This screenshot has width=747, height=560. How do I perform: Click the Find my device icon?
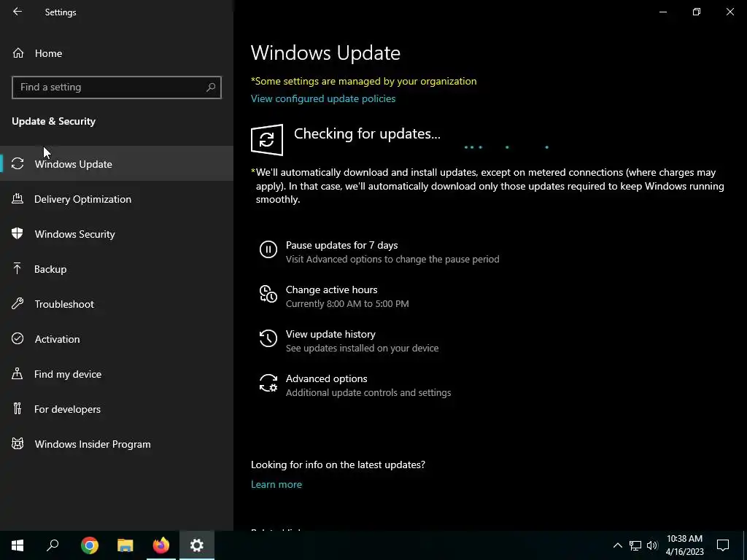18,373
